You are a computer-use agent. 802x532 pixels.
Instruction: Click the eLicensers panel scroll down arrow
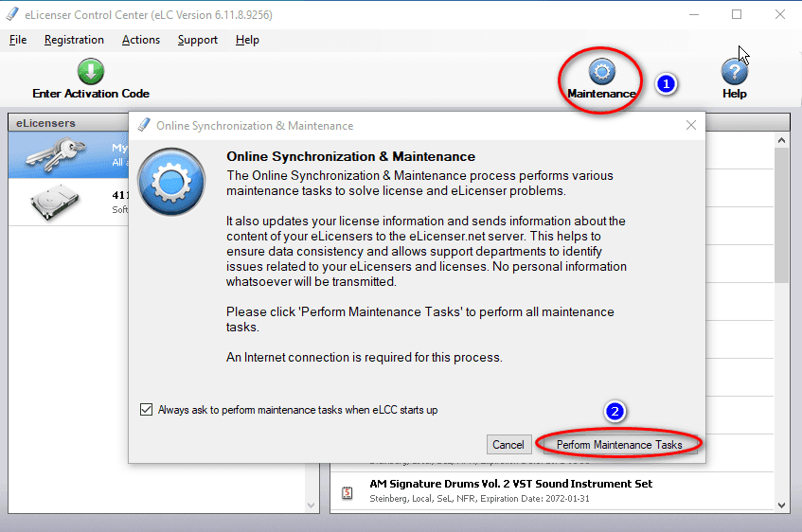[x=311, y=505]
